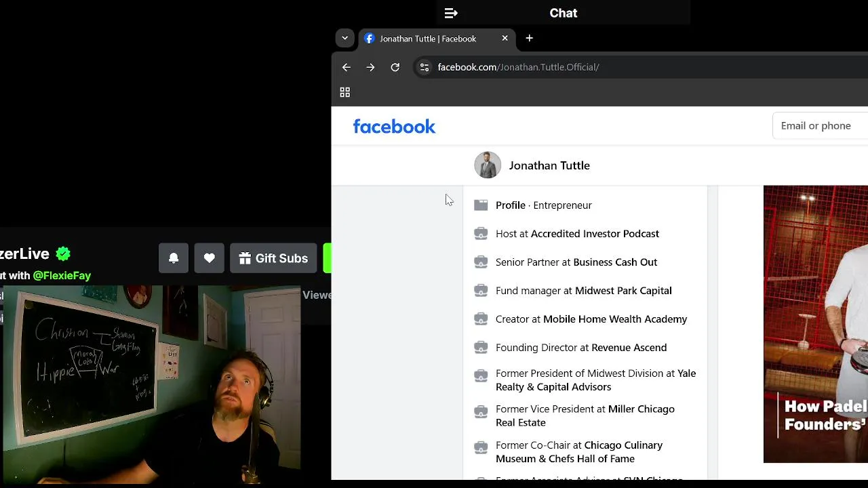Open the Midwest Park Capital link
Screen dimensions: 868x488
(x=623, y=291)
